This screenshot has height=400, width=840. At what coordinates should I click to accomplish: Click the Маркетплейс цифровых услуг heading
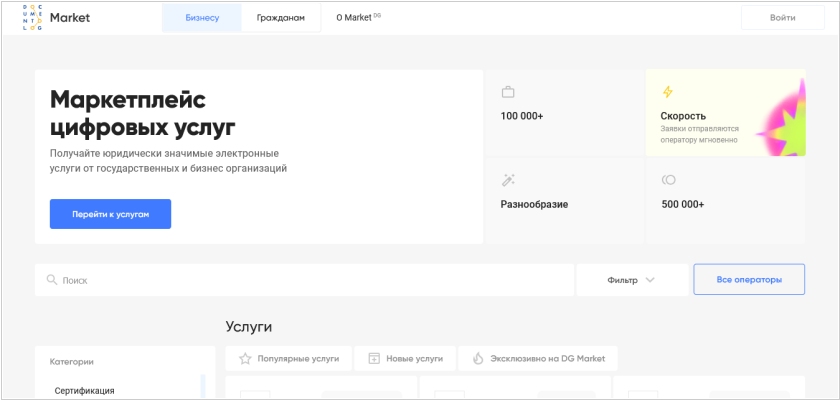pyautogui.click(x=142, y=113)
